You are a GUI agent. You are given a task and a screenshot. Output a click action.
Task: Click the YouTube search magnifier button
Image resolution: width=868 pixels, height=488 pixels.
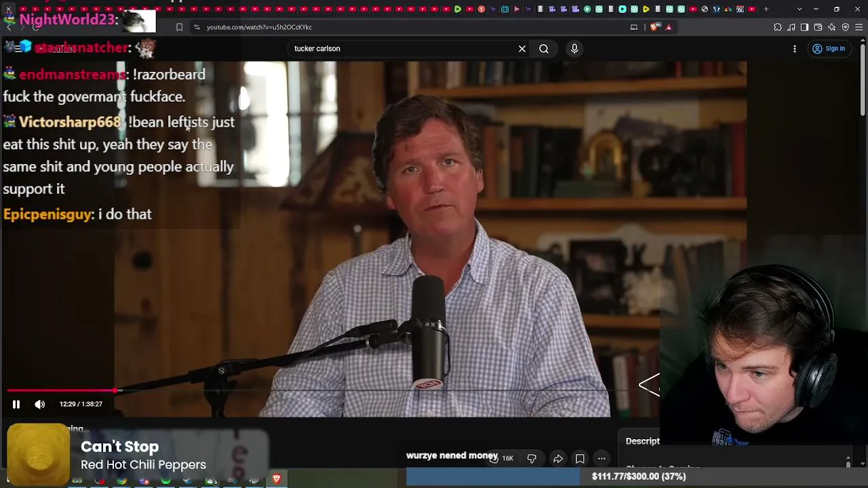pyautogui.click(x=544, y=49)
